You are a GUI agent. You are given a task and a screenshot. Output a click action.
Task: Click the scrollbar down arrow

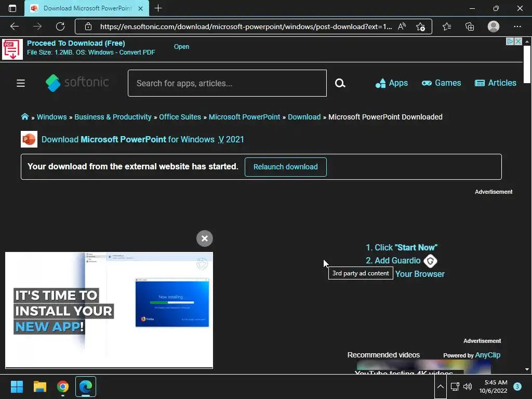point(527,369)
